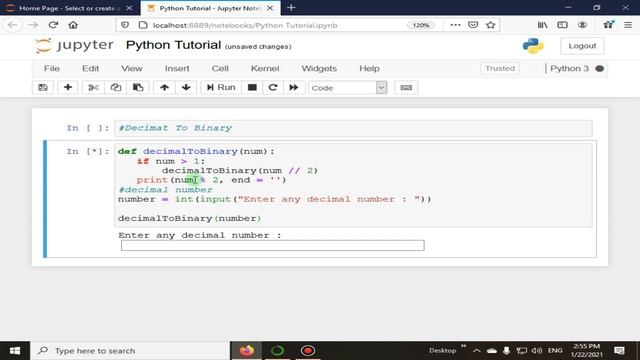Go forward in browser history
The width and height of the screenshot is (640, 360).
[33, 25]
